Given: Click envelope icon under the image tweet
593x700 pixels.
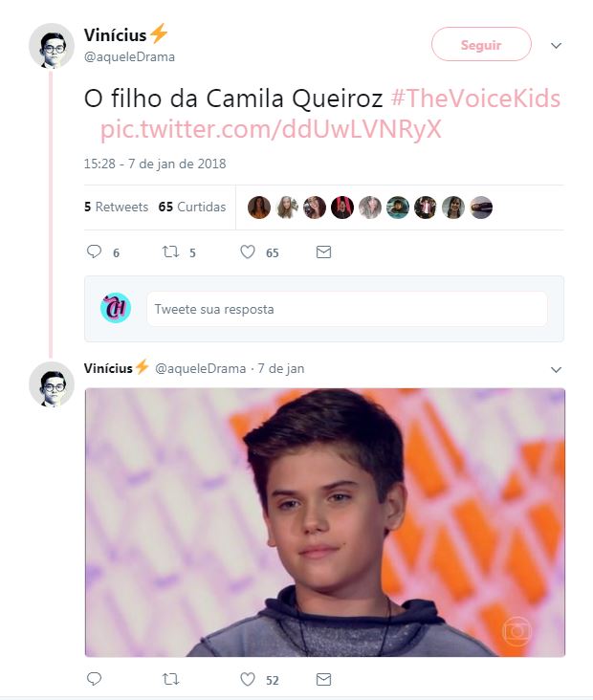Looking at the screenshot, I should pyautogui.click(x=323, y=680).
